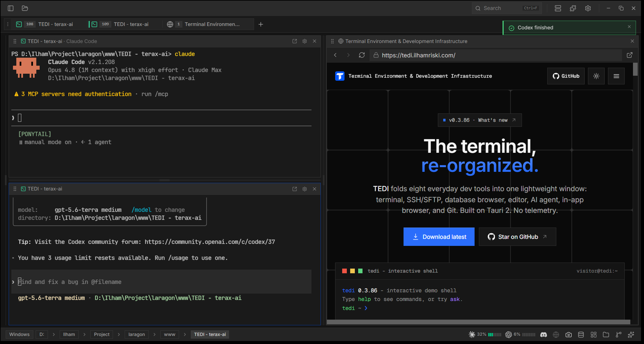Click the Project breadcrumb segment

tap(102, 334)
